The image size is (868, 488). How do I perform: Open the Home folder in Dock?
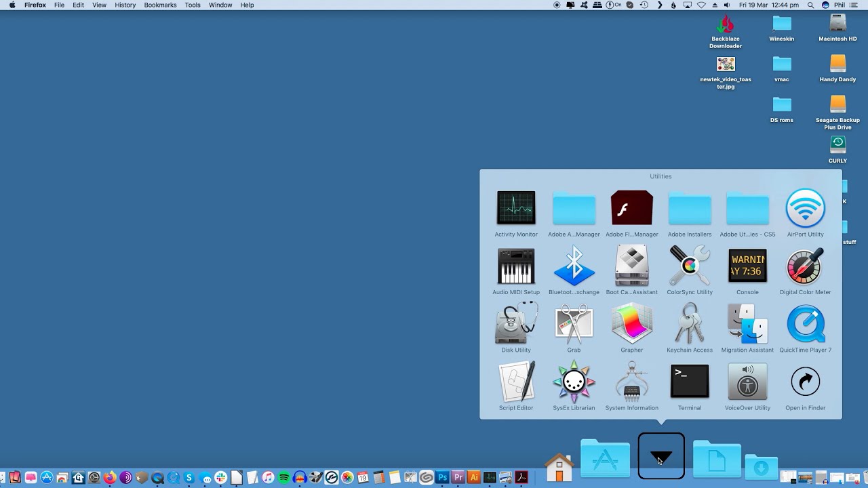click(559, 467)
